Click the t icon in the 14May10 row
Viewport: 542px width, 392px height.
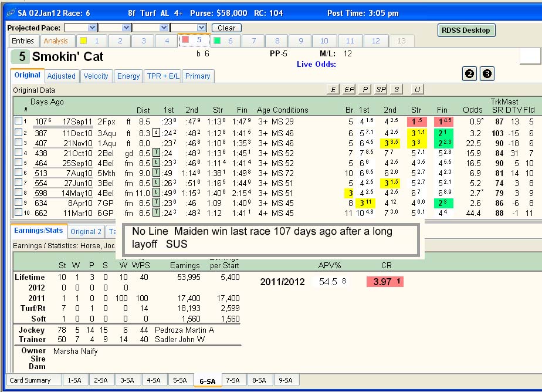click(x=156, y=193)
